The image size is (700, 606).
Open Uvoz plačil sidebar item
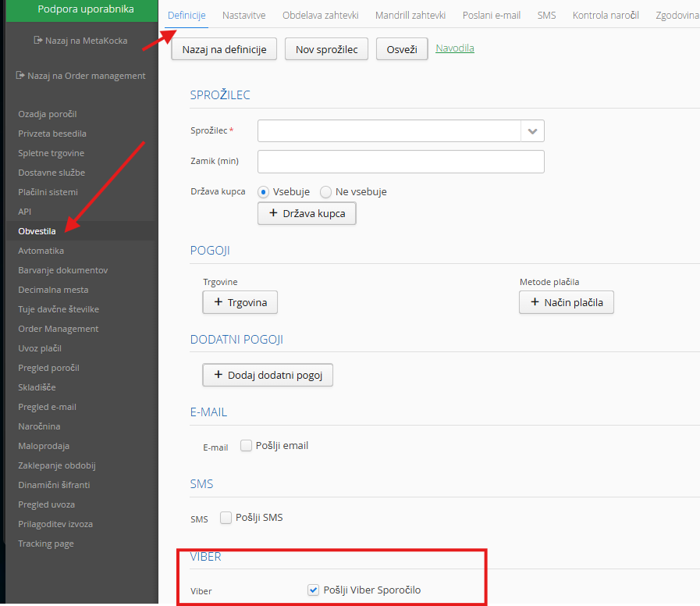coord(40,348)
